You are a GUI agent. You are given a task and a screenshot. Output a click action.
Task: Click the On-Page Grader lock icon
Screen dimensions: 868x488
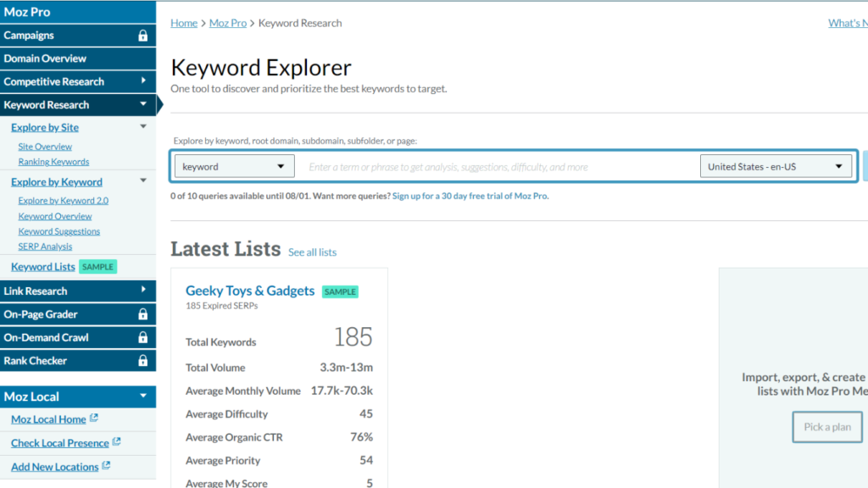(x=142, y=314)
